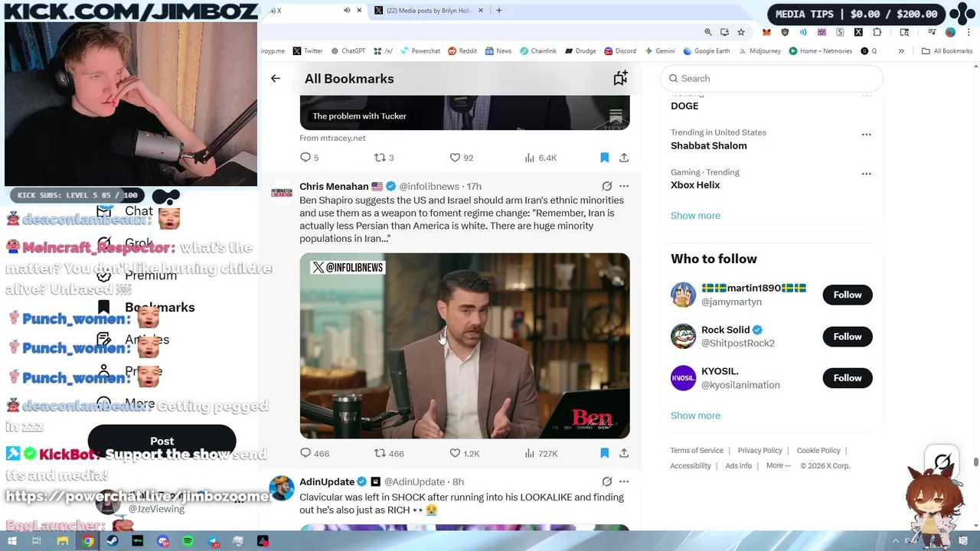Open the All Bookmarks folder in bookmarks bar
This screenshot has width=980, height=551.
(x=947, y=51)
